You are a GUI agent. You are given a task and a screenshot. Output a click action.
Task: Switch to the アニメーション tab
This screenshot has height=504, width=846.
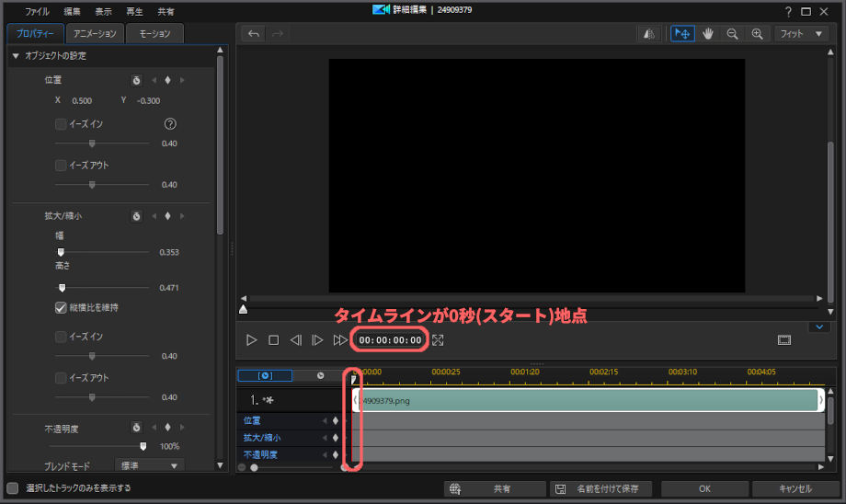click(96, 34)
